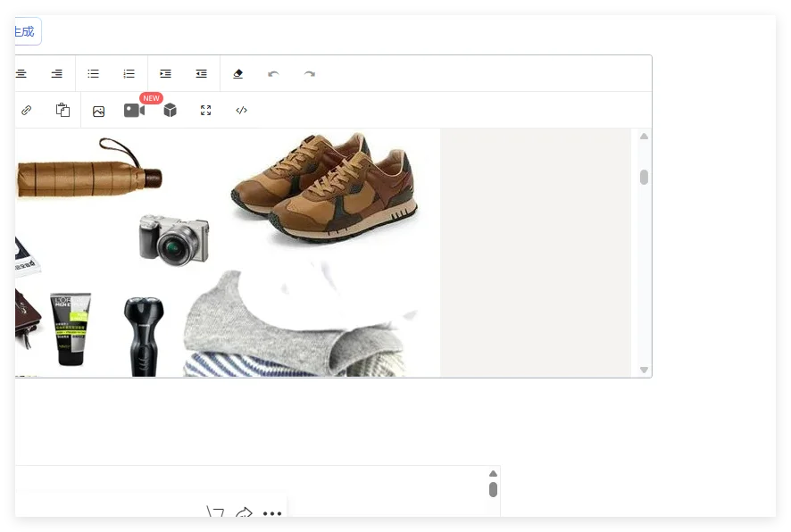Click the silver camera image

click(174, 240)
